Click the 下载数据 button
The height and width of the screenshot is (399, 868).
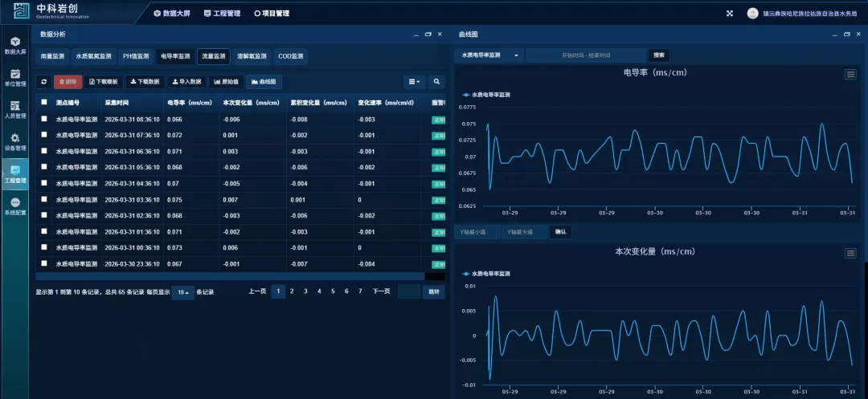tap(145, 81)
